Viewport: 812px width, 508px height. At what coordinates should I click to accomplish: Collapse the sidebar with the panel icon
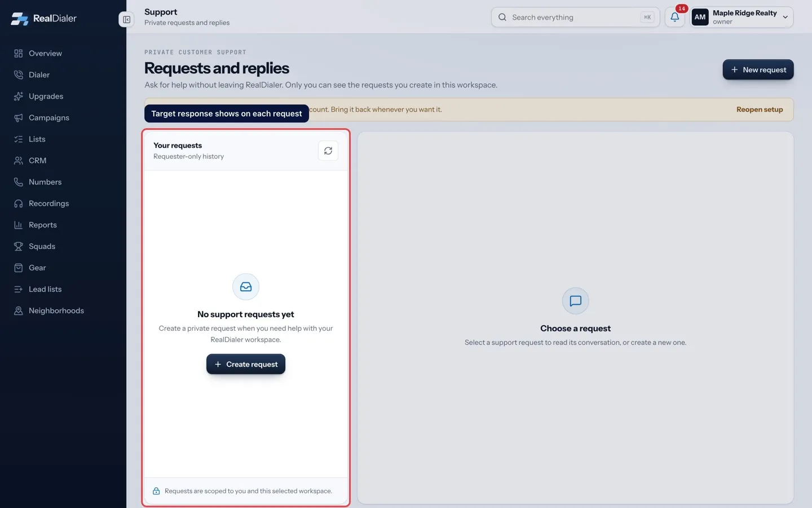[127, 19]
